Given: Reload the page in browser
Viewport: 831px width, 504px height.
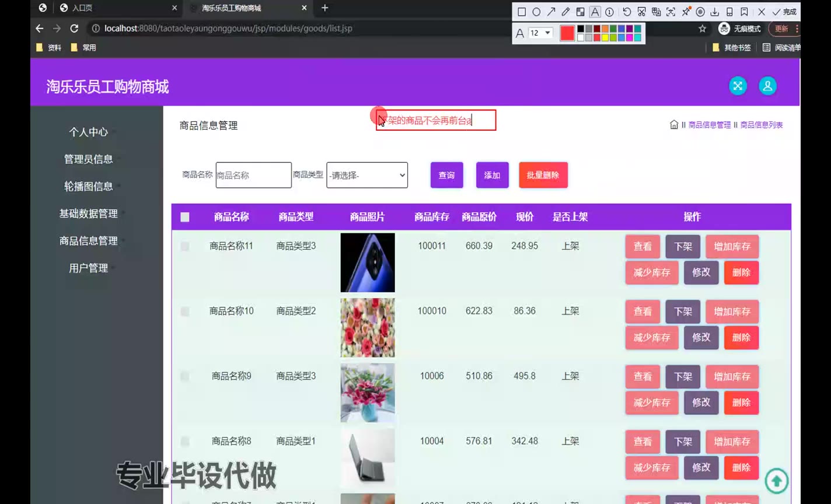Looking at the screenshot, I should click(74, 28).
